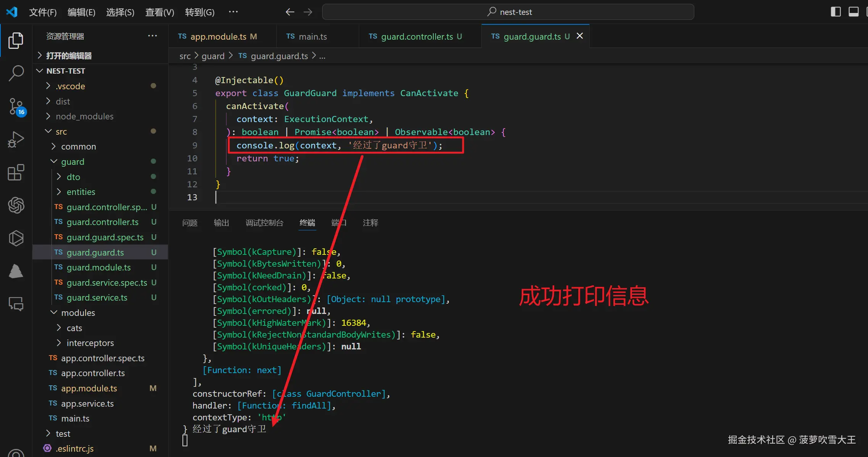Image resolution: width=868 pixels, height=457 pixels.
Task: Click the nest-test search box in title bar
Action: click(508, 12)
